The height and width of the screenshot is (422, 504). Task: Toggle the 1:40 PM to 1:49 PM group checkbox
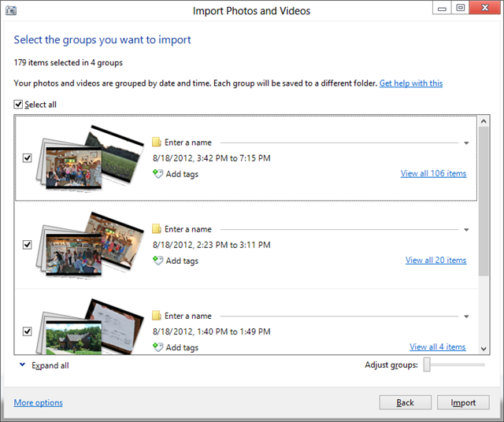(28, 331)
